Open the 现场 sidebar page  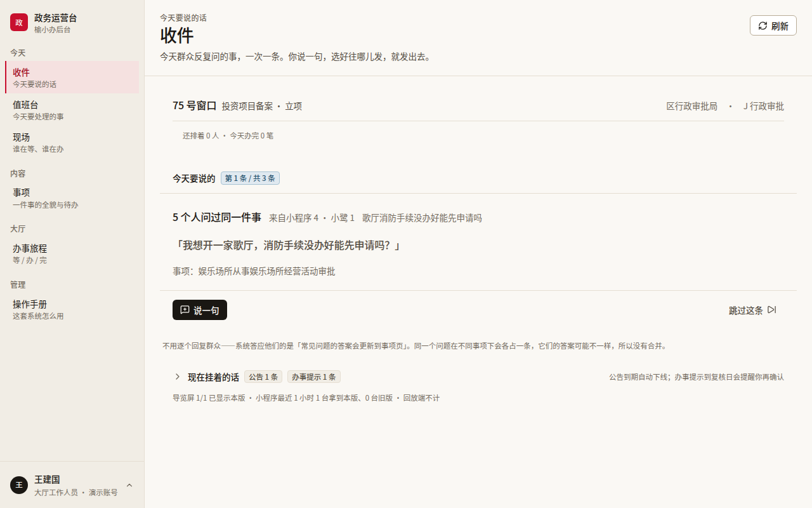coord(72,142)
